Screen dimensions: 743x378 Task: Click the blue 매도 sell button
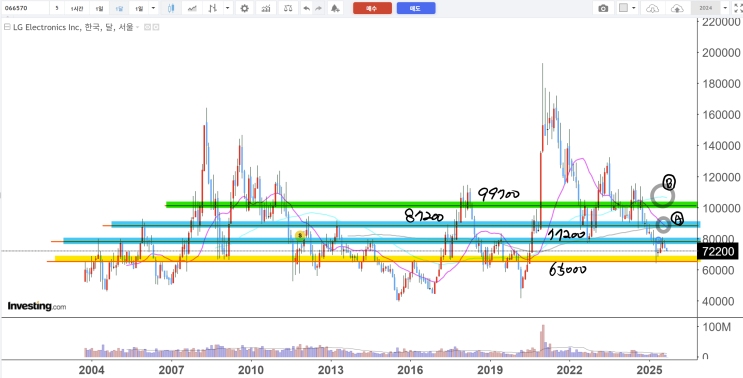416,8
